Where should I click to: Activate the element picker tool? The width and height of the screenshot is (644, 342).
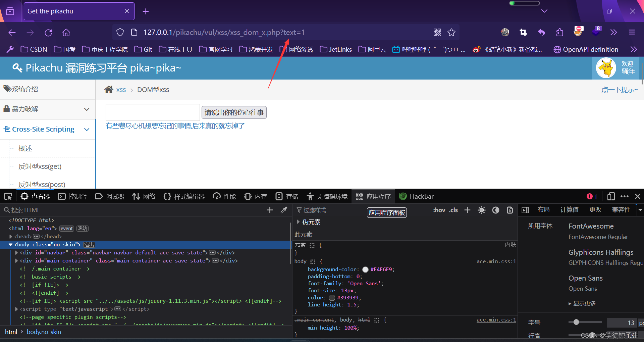(8, 196)
